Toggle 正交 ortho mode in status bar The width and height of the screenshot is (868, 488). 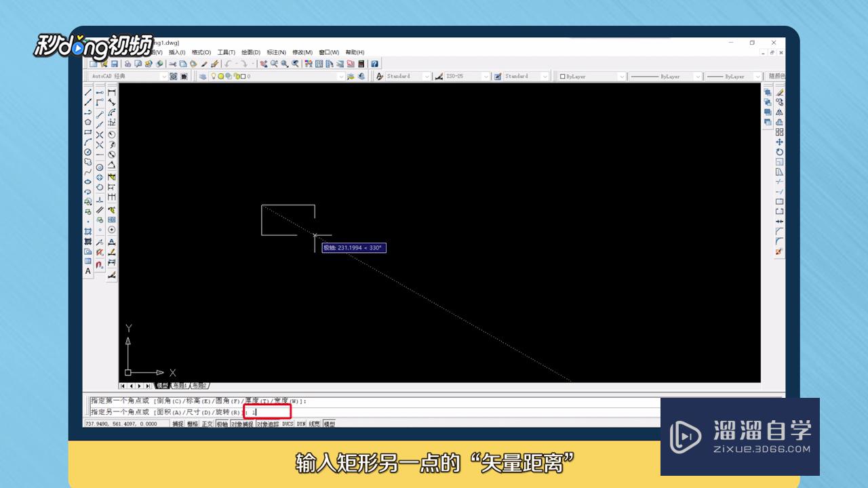coord(208,424)
